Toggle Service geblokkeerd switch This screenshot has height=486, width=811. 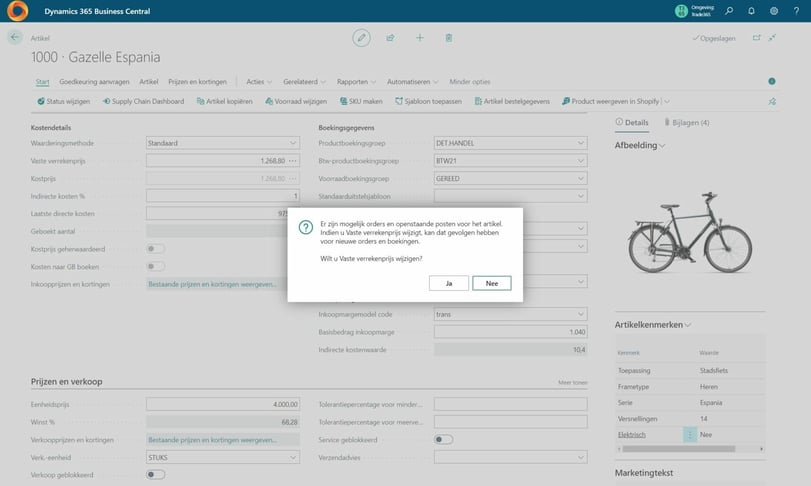443,439
